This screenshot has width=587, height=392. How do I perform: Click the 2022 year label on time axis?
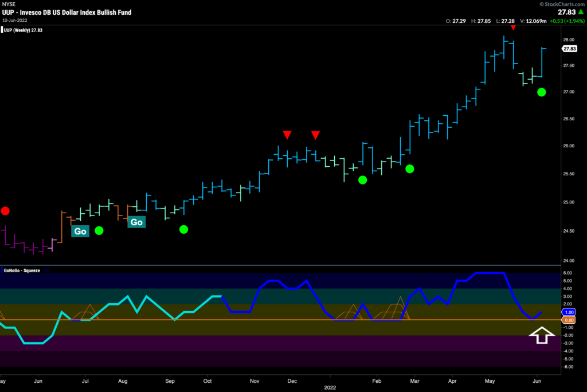coord(330,387)
